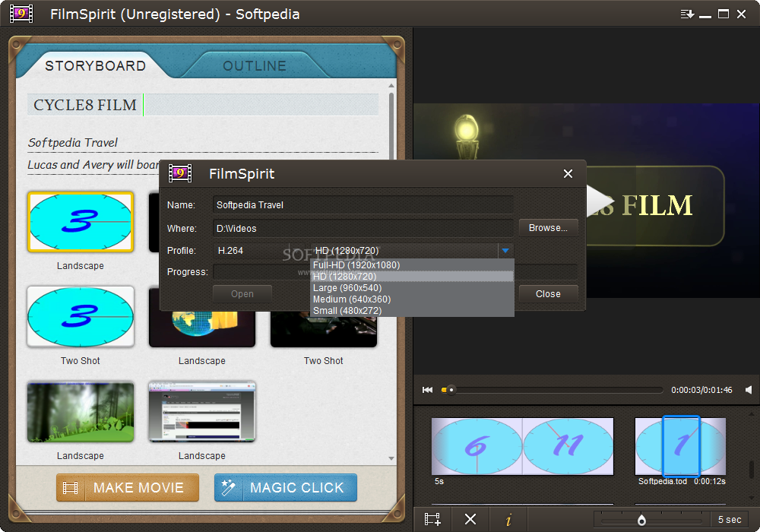Edit the Name field Softpedia Travel
The width and height of the screenshot is (760, 532).
click(363, 205)
